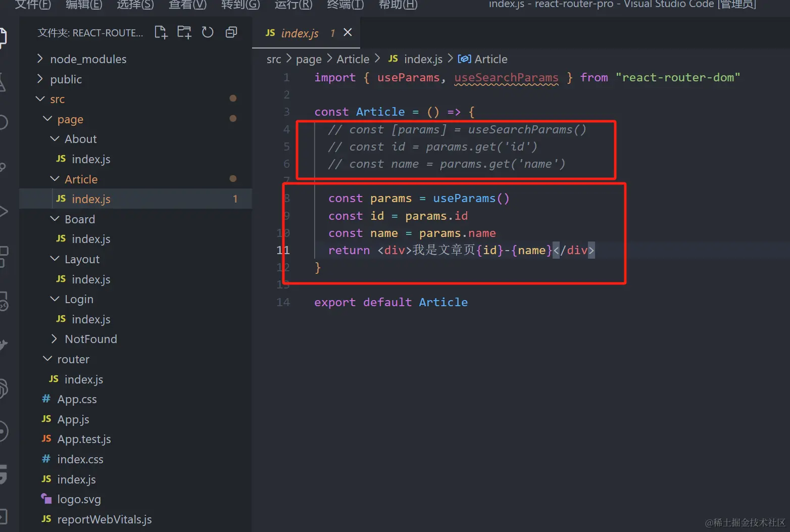Screen dimensions: 790x532
Task: Click export default Article on line 14
Action: [x=391, y=302]
